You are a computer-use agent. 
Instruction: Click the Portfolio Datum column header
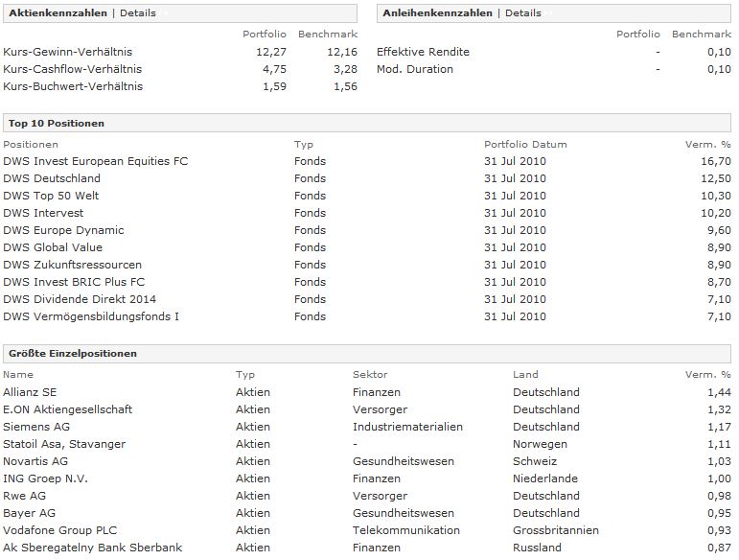coord(525,145)
